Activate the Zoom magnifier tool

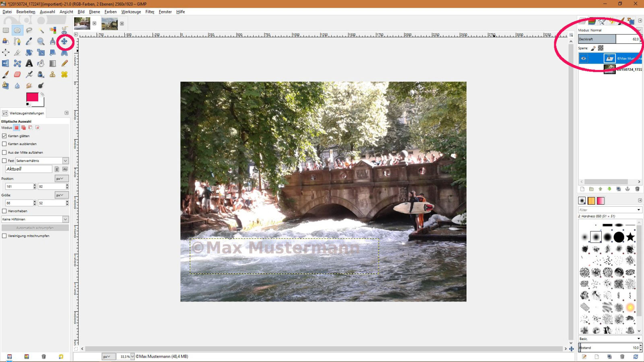41,41
